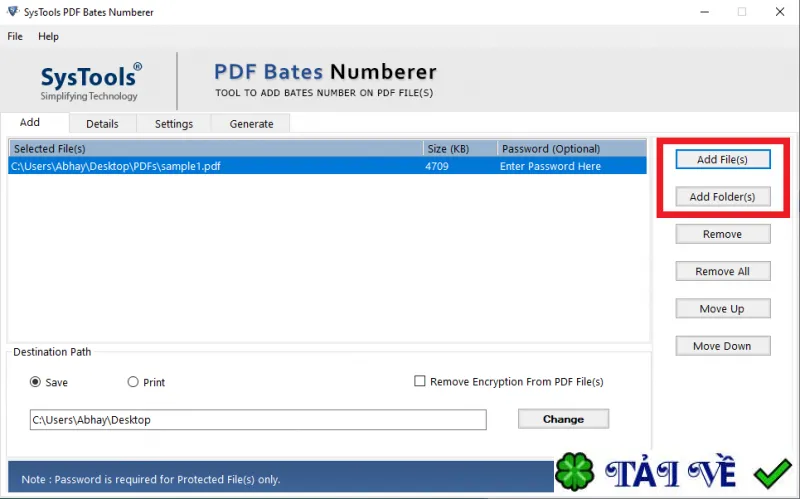This screenshot has height=499, width=800.
Task: Click the Remove All button
Action: (722, 271)
